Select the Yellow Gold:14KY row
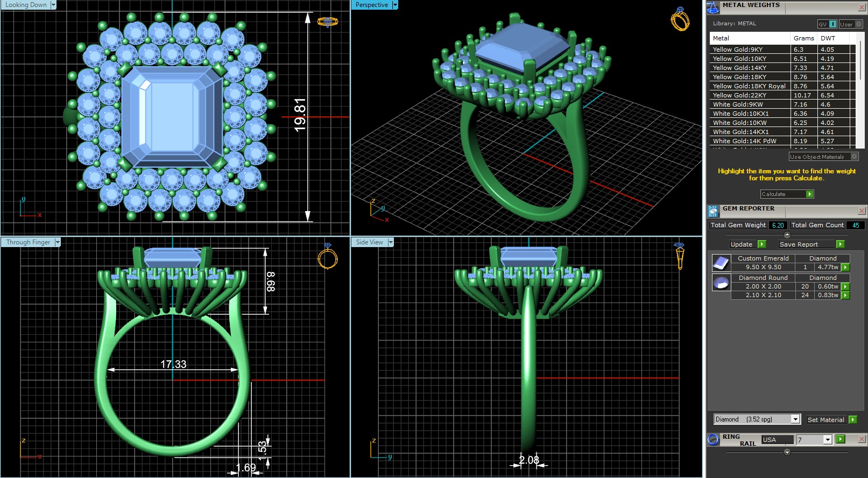 click(x=783, y=68)
